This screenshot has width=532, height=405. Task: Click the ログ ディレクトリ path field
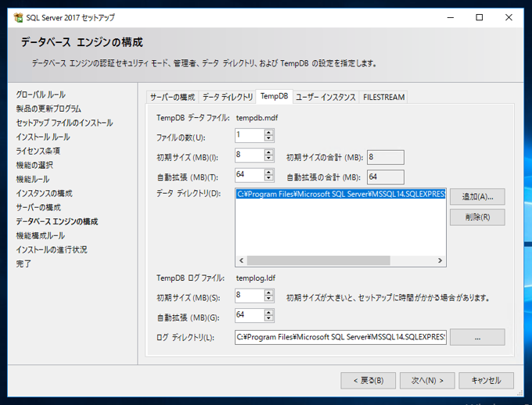click(340, 337)
